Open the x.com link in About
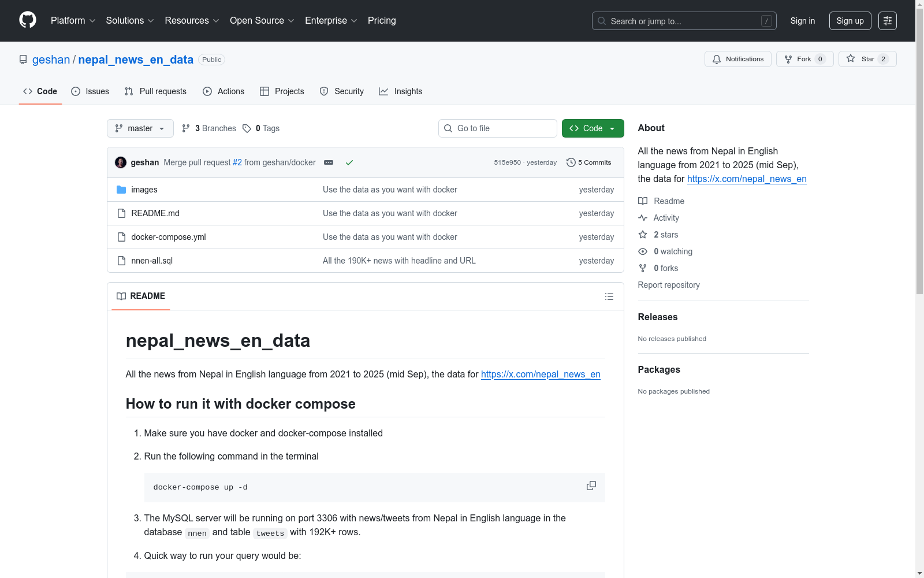 click(747, 179)
